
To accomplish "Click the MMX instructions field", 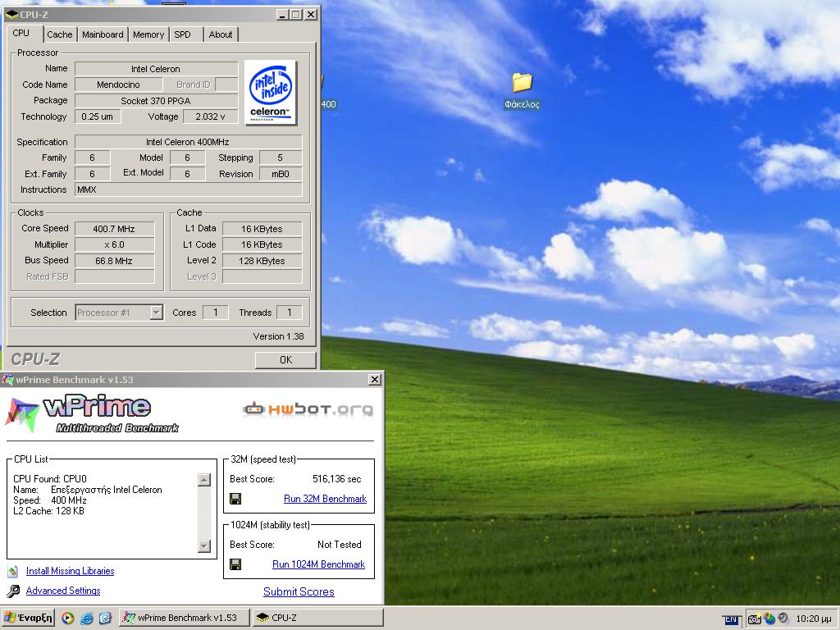I will 188,189.
